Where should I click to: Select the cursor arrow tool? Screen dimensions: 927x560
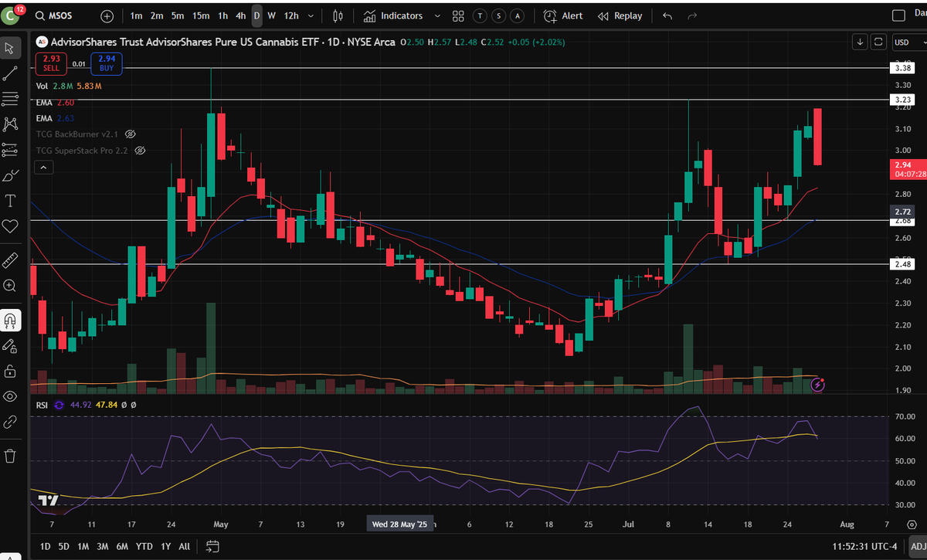(x=10, y=48)
